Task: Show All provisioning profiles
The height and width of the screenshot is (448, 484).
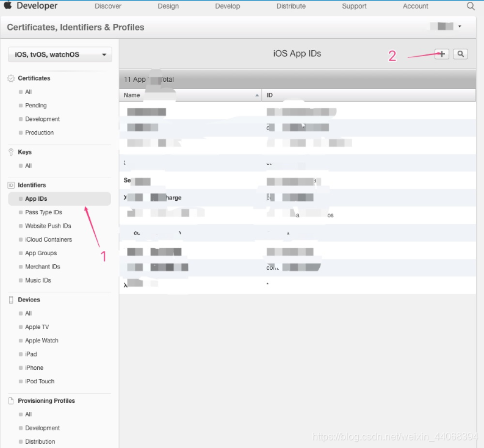Action: (29, 414)
